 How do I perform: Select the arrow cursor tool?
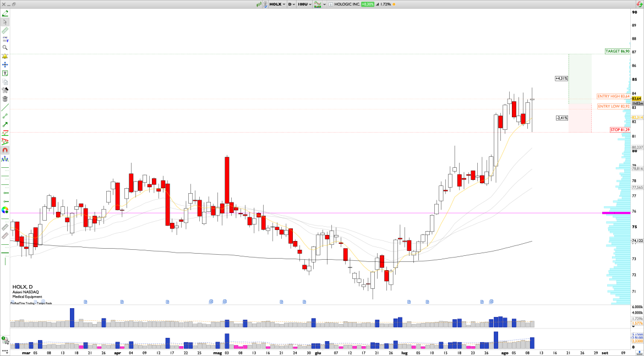5,22
